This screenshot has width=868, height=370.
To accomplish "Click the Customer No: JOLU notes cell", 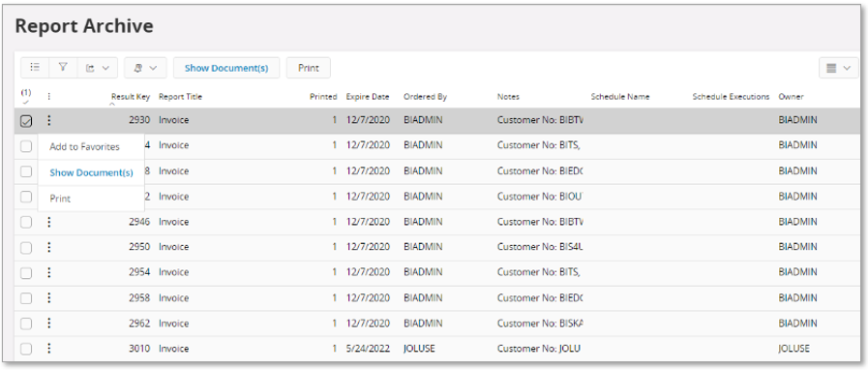I will pos(538,349).
